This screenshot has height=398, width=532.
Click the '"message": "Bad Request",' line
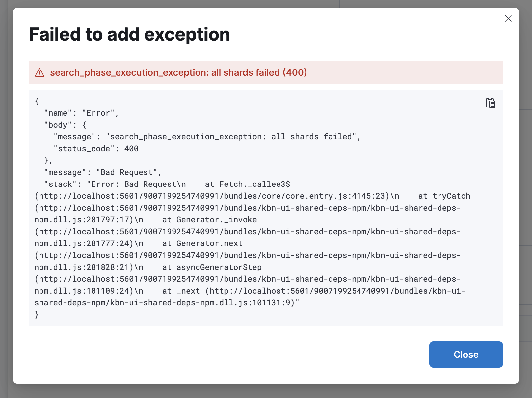(x=103, y=172)
